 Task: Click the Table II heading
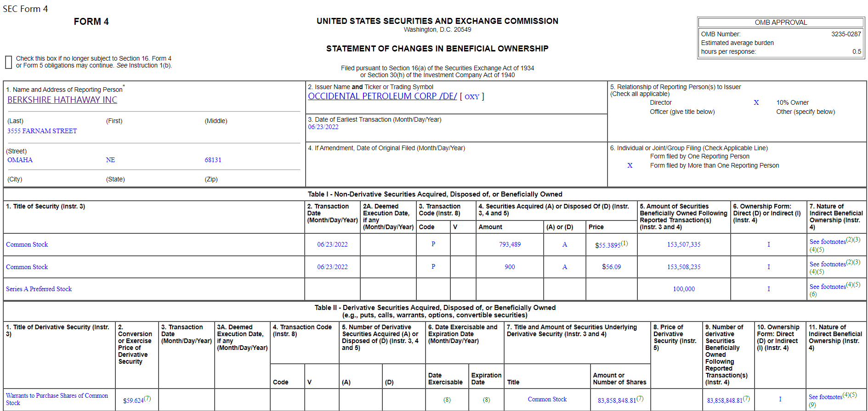tap(435, 311)
